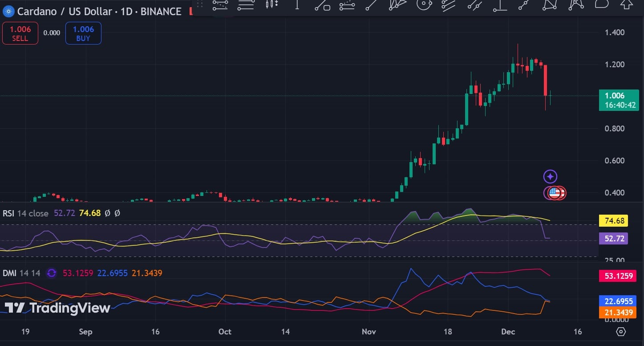
Task: Click the US flag economic event marker
Action: coord(554,193)
